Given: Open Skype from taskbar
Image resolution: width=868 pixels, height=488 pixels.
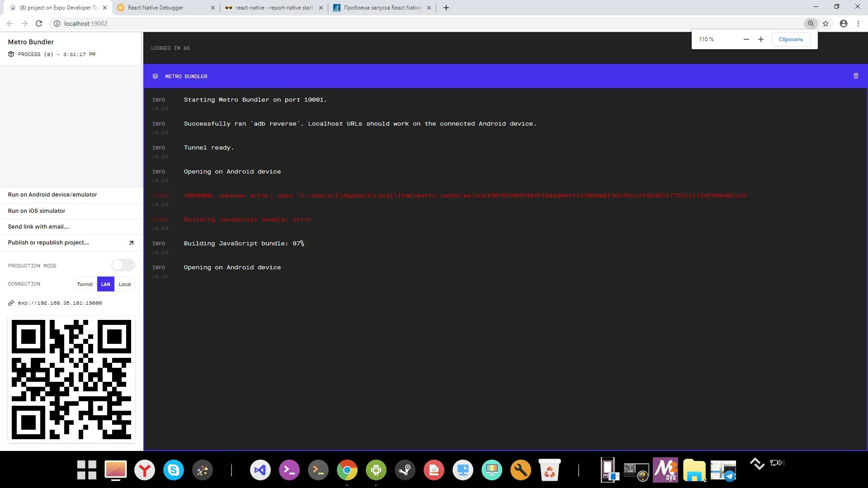Looking at the screenshot, I should point(174,470).
